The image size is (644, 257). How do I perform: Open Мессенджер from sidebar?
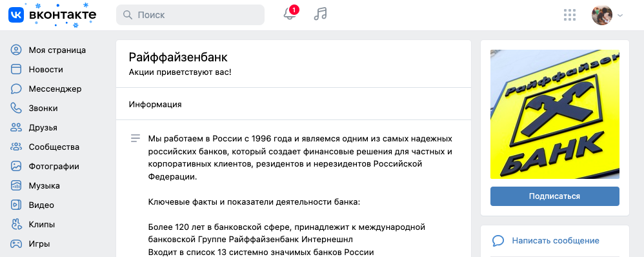[x=55, y=89]
